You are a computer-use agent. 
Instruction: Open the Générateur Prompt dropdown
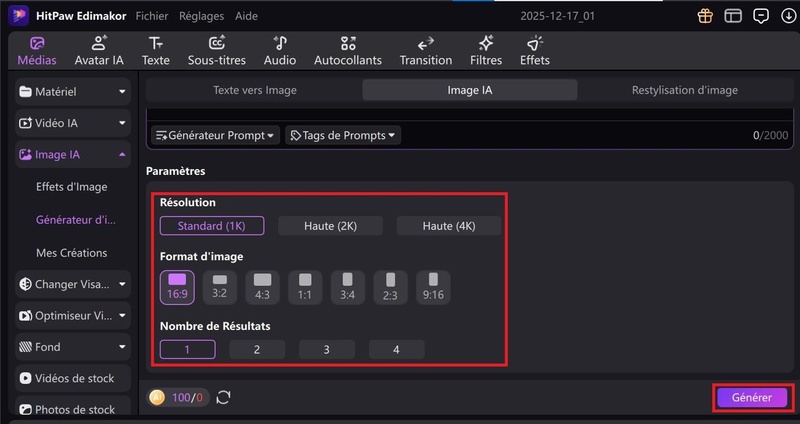(x=215, y=135)
